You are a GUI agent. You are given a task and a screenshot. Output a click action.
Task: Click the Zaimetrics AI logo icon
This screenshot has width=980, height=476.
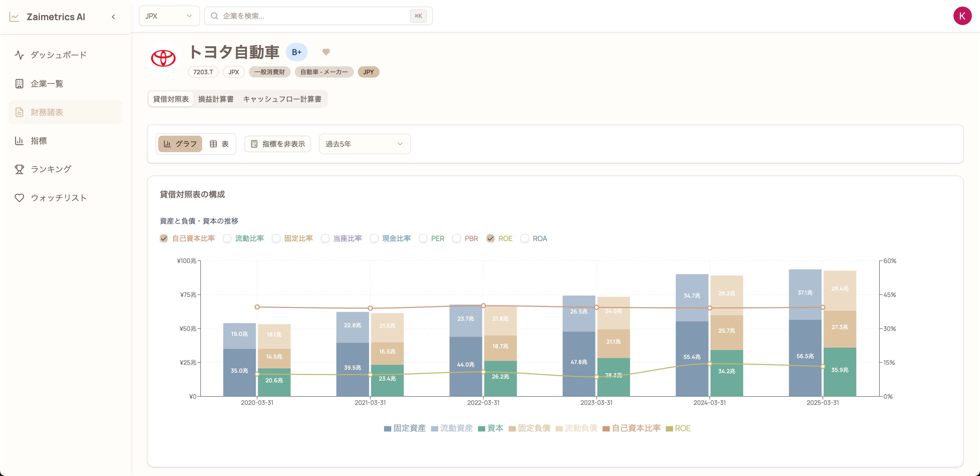[x=14, y=17]
